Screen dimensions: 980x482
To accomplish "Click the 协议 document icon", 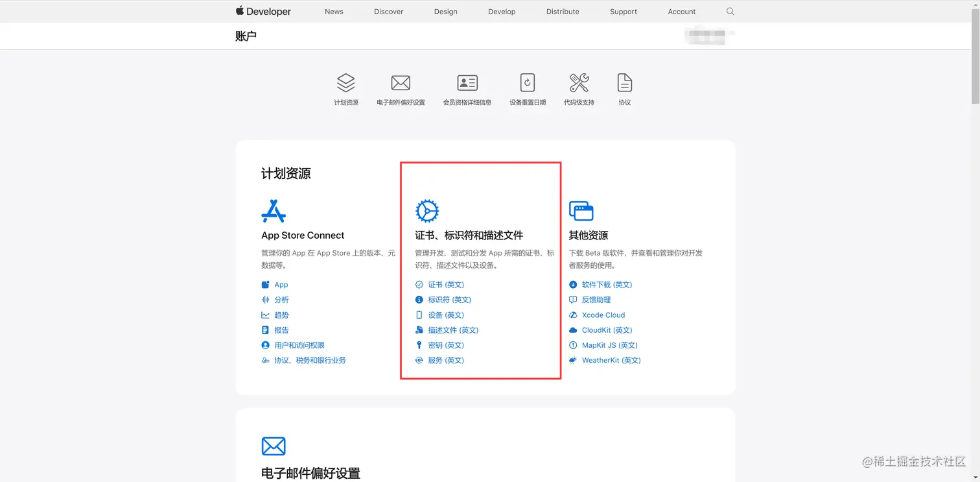I will tap(625, 83).
